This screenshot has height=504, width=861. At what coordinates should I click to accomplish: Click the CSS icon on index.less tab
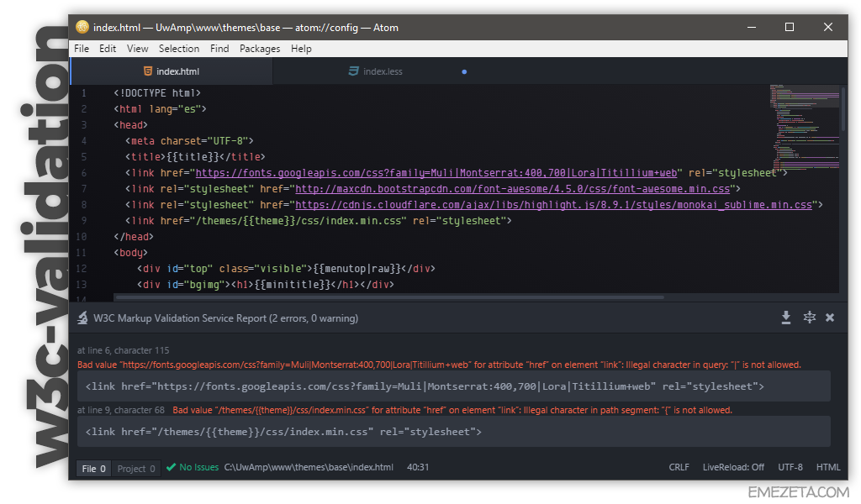(x=354, y=71)
